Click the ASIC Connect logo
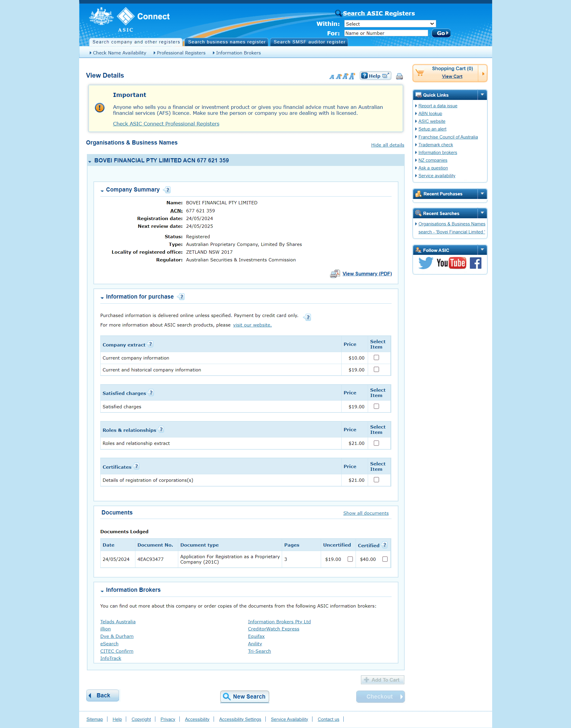 pos(129,19)
